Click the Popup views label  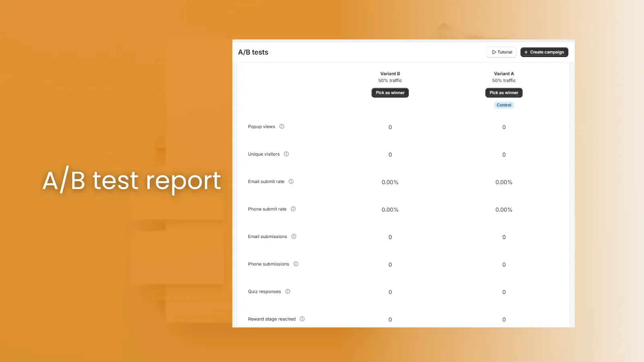[x=262, y=127]
